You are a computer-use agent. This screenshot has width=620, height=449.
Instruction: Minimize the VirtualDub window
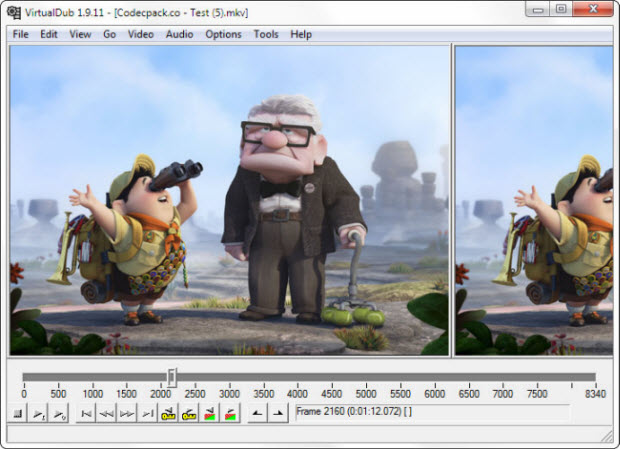click(538, 9)
